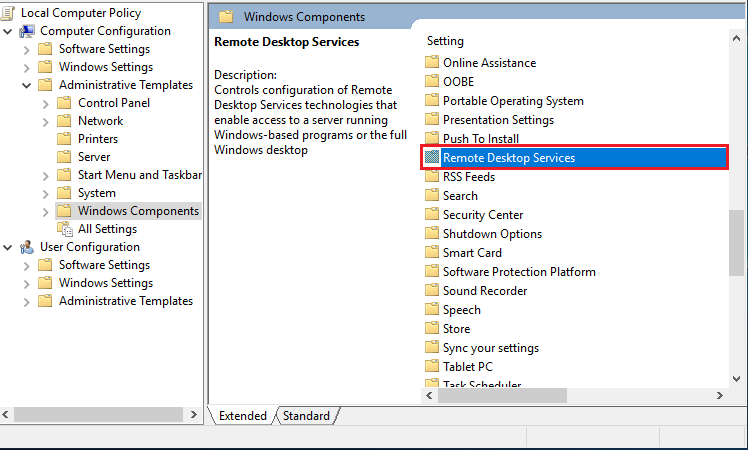The image size is (748, 450).
Task: Expand Software Settings under Computer Configuration
Action: coord(27,50)
